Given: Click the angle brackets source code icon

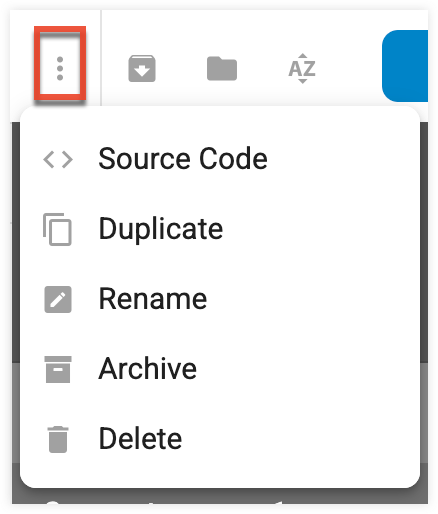Looking at the screenshot, I should (x=58, y=159).
